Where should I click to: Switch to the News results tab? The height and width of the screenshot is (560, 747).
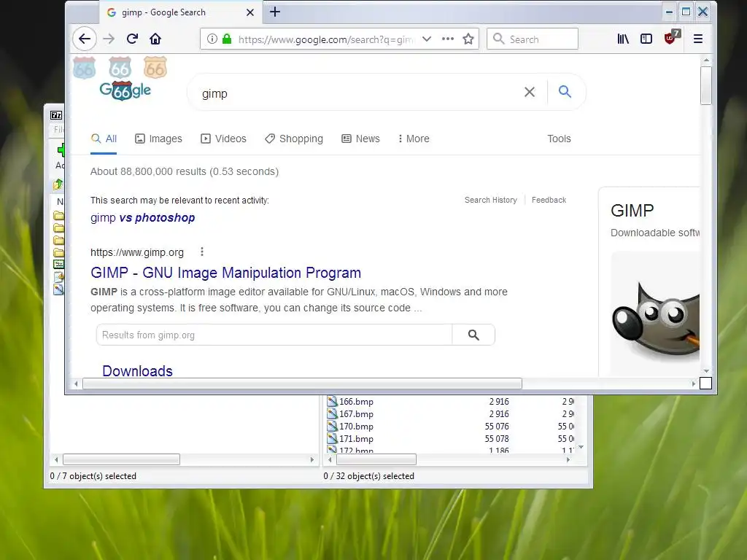click(360, 139)
